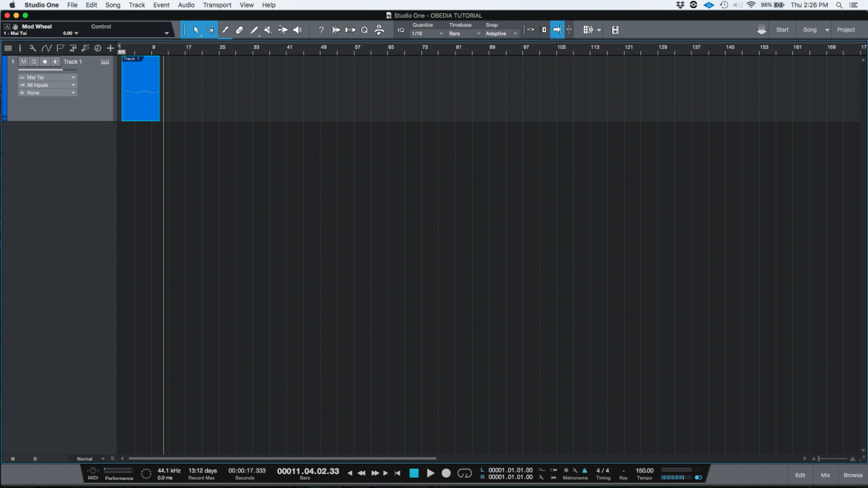This screenshot has height=488, width=868.
Task: Enable record arm on Track 1
Action: pos(45,62)
